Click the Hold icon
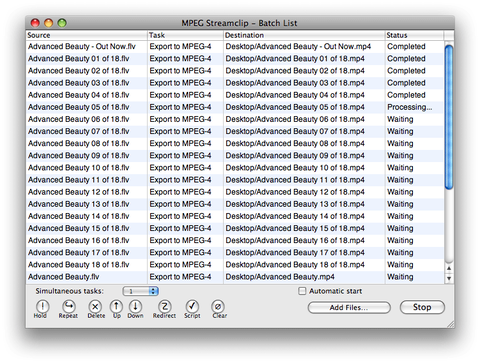Image resolution: width=480 pixels, height=363 pixels. click(42, 306)
